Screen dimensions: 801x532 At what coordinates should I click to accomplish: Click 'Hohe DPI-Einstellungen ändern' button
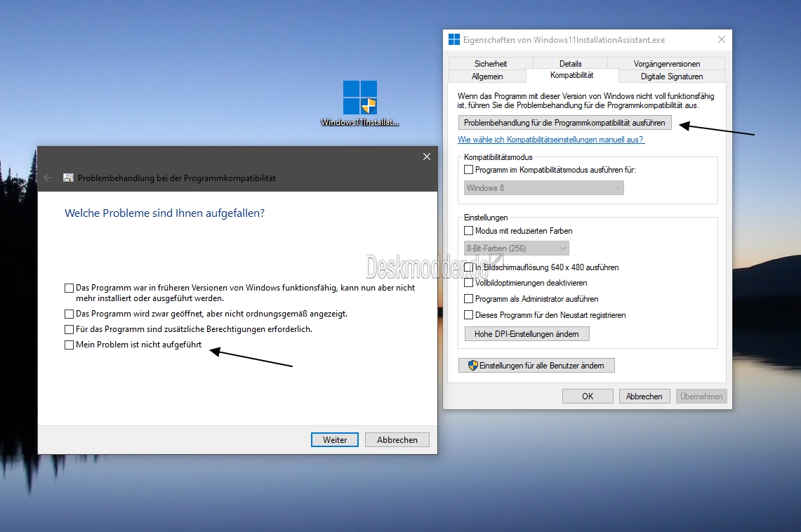click(527, 334)
